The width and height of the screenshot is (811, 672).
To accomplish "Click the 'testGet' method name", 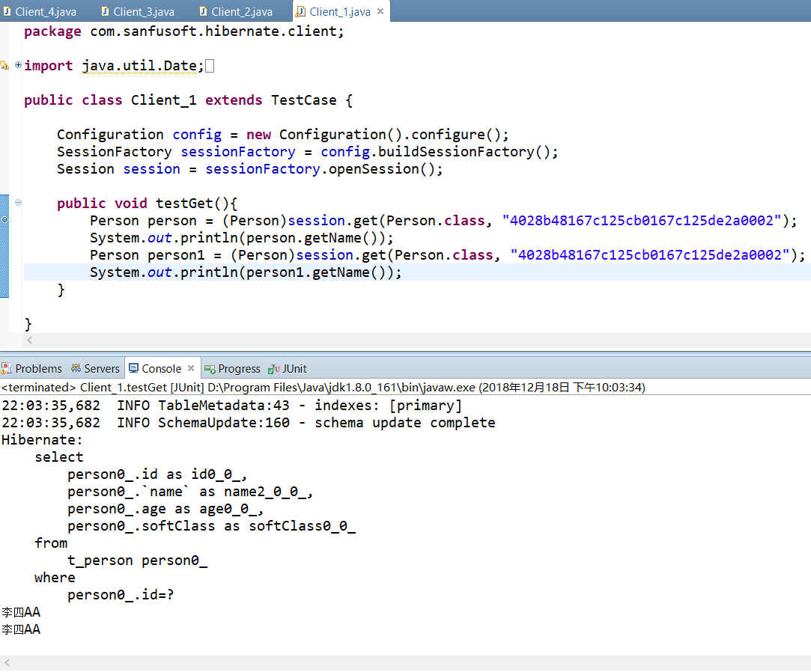I will tap(184, 203).
